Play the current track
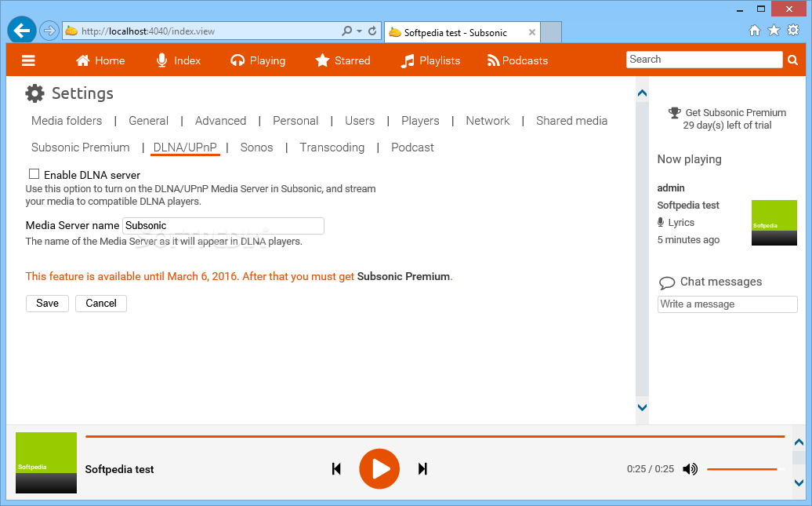The width and height of the screenshot is (812, 506). click(379, 469)
